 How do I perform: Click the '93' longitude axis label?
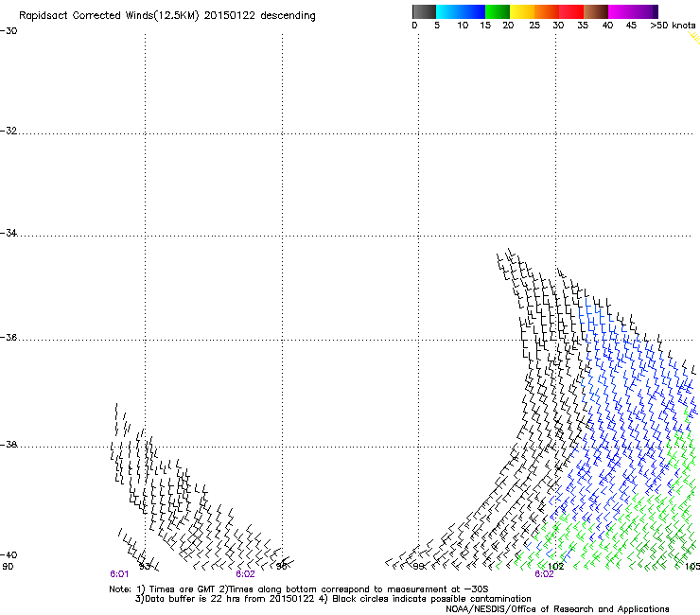145,567
